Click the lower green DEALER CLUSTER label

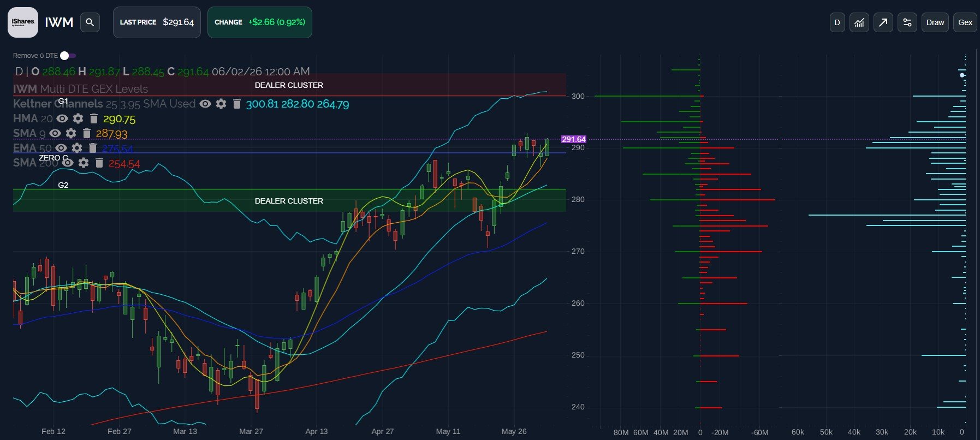[x=289, y=201]
